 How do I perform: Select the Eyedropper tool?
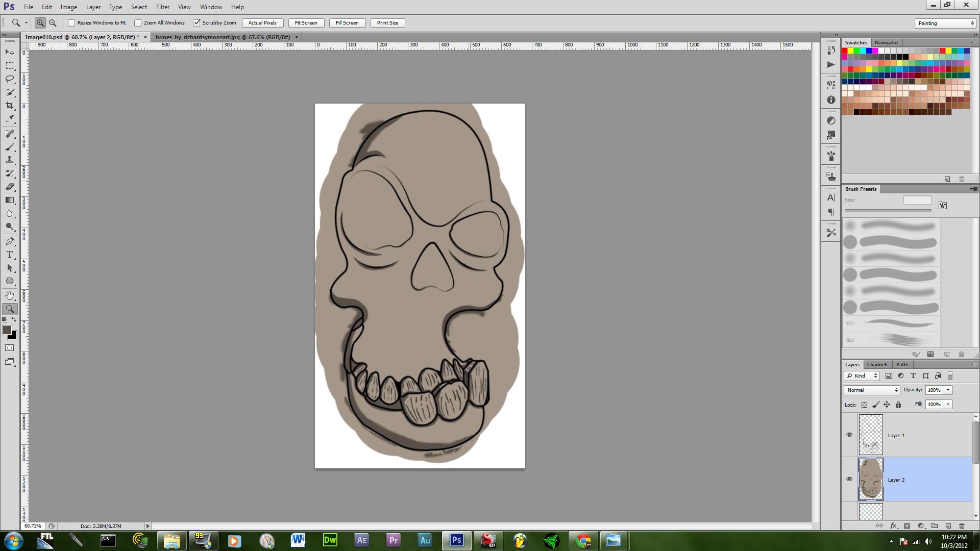pyautogui.click(x=10, y=119)
